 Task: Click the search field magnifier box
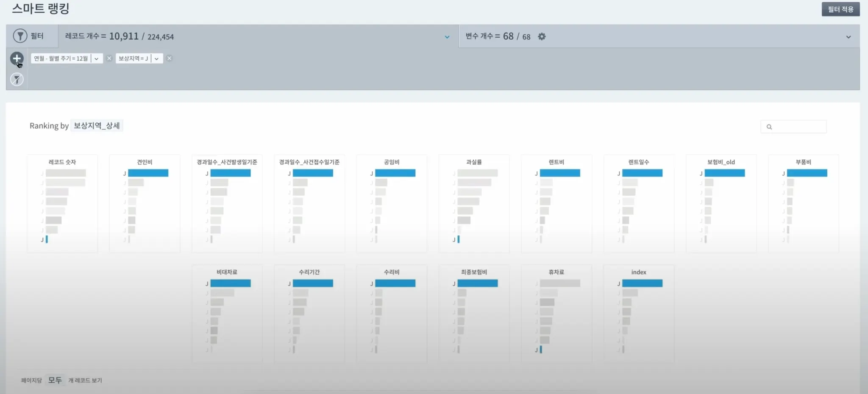[793, 127]
